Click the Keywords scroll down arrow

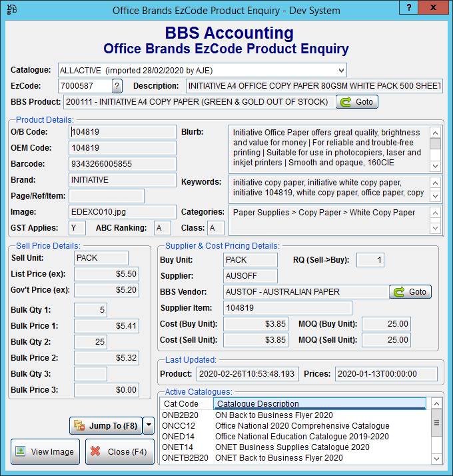click(436, 196)
